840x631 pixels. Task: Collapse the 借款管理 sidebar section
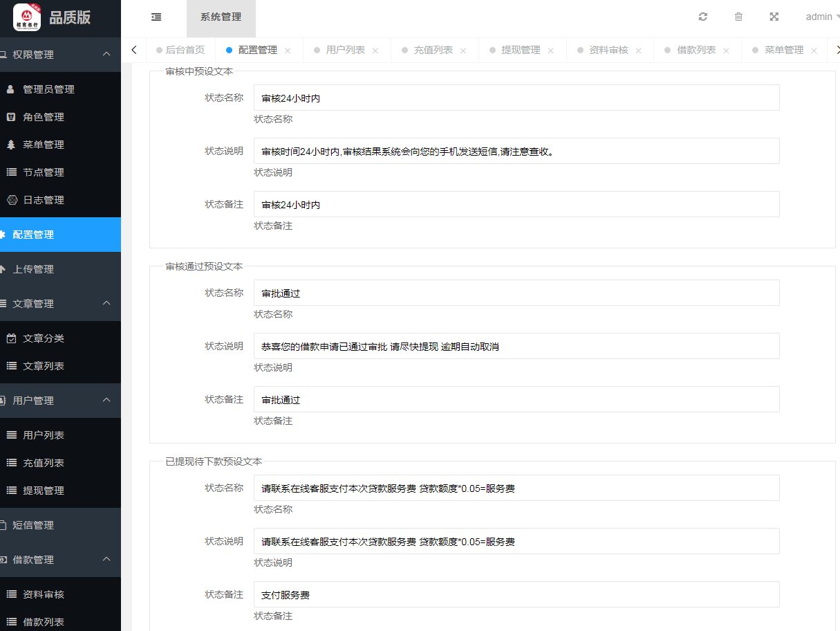point(106,559)
